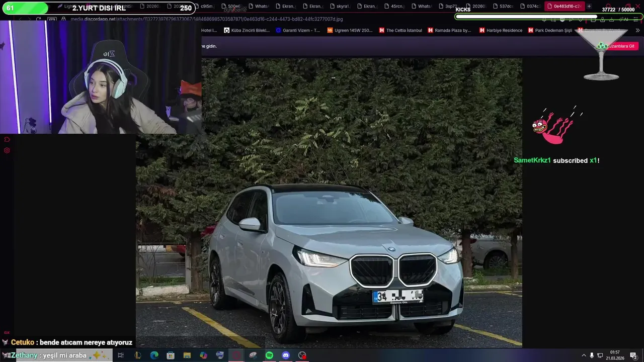Viewport: 644px width, 362px height.
Task: Click the VPN badge in address bar
Action: [52, 19]
